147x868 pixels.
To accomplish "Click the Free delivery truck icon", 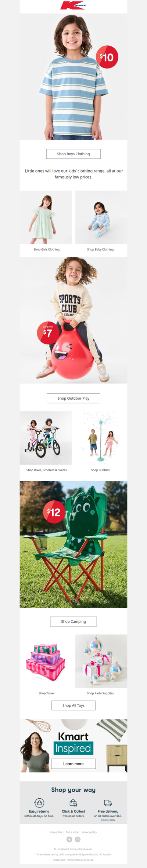I will 108,803.
